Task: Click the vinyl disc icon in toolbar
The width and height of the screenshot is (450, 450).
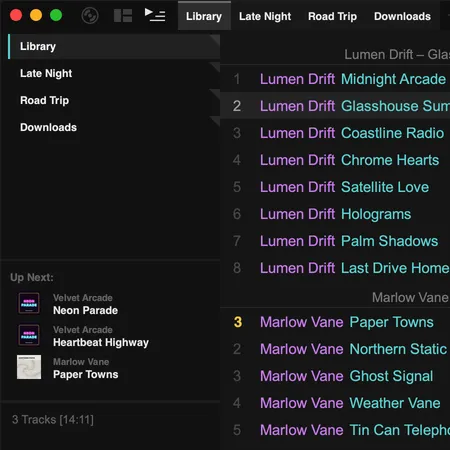Action: tap(90, 16)
